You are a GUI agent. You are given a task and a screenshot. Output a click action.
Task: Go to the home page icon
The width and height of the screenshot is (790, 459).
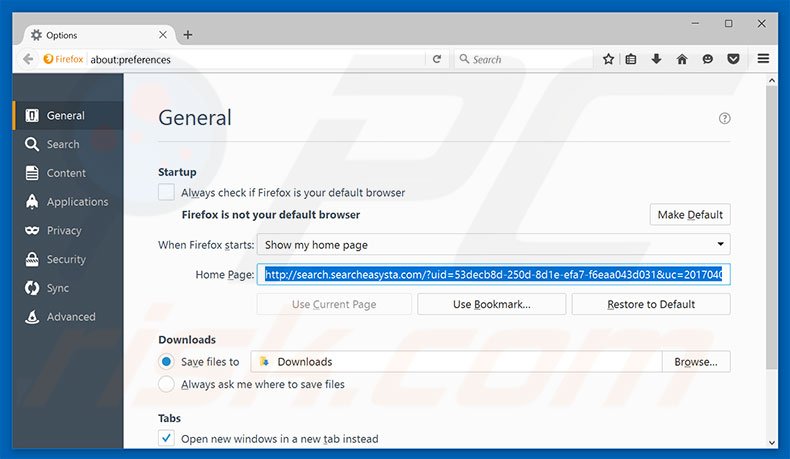point(682,59)
